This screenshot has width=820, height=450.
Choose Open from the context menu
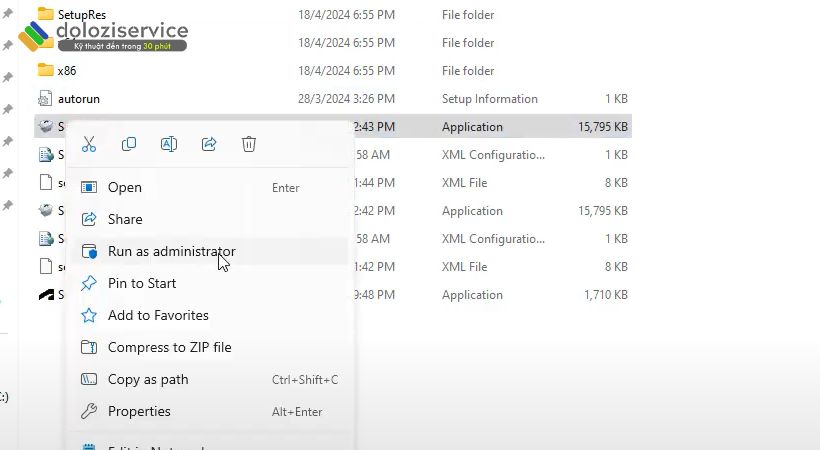pyautogui.click(x=209, y=187)
